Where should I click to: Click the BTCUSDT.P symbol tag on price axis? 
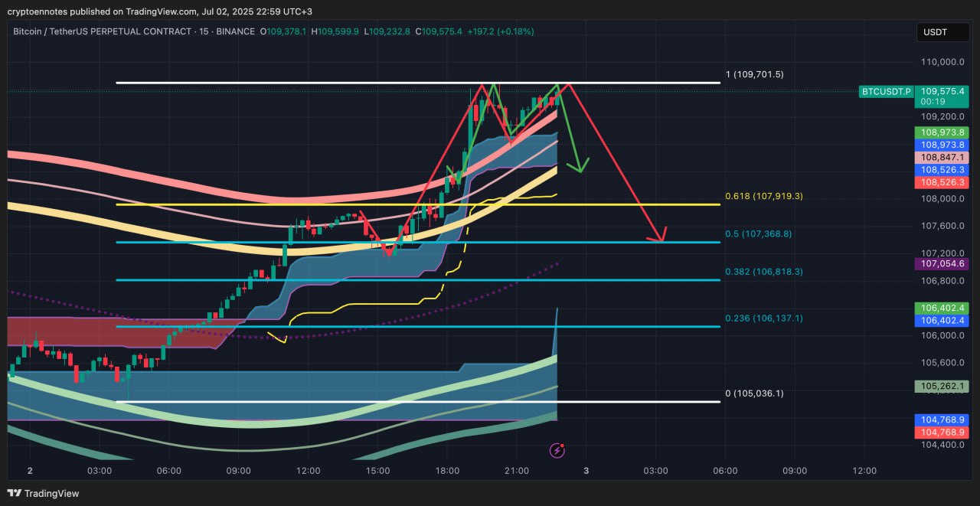point(886,92)
